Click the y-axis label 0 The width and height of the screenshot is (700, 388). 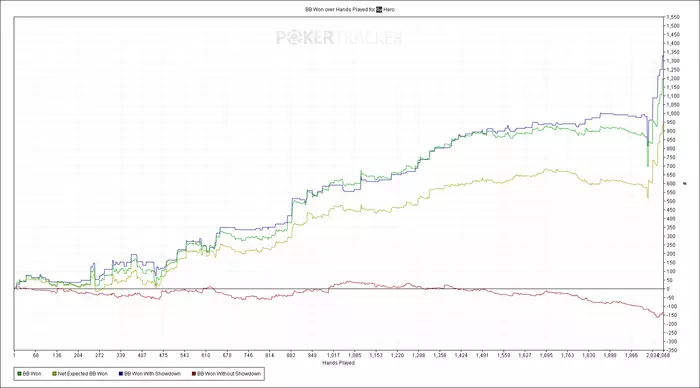pos(668,289)
